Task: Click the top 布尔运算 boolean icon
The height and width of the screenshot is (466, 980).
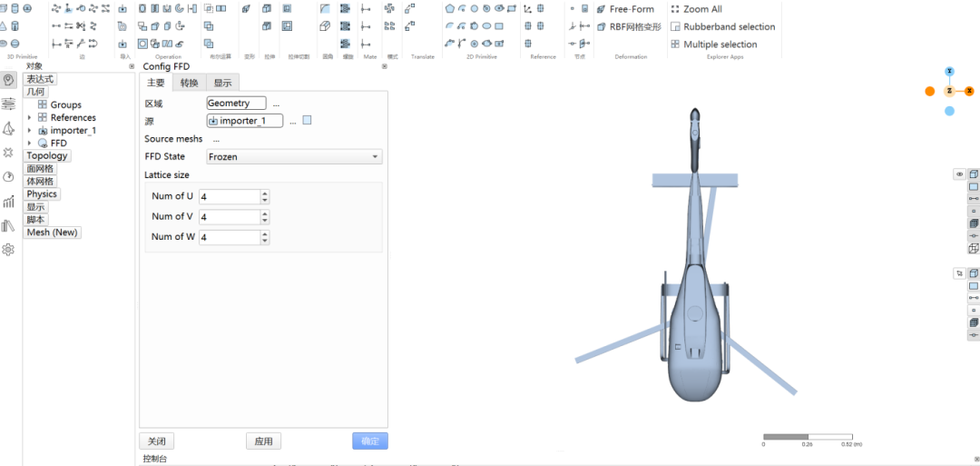Action: coord(209,9)
